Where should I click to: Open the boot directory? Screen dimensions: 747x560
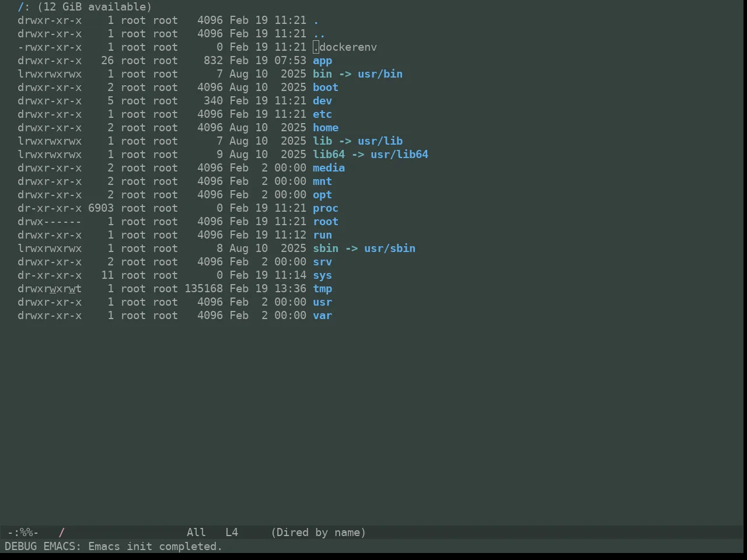tap(326, 87)
